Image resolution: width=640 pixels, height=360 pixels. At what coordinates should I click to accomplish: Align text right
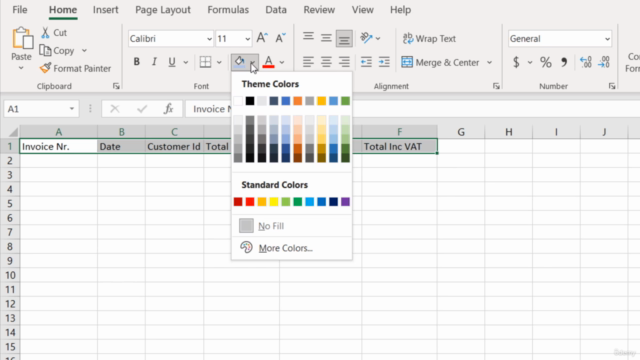pos(344,62)
